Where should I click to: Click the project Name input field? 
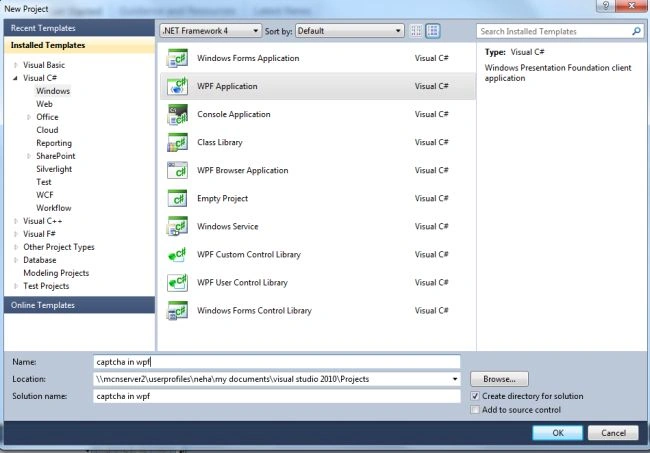277,362
